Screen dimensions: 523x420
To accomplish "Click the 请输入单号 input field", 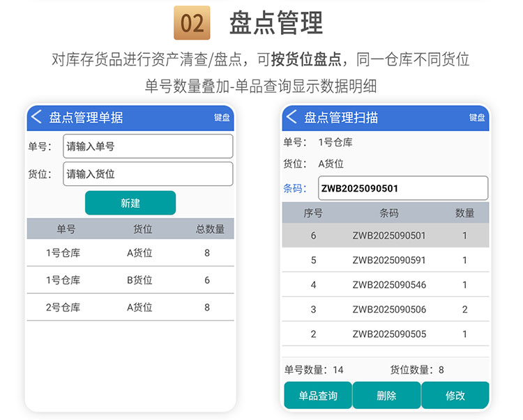I will (x=148, y=146).
